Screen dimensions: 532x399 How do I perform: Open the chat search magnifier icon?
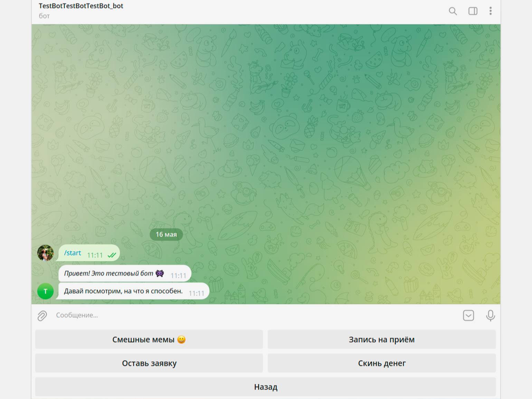[x=453, y=11]
